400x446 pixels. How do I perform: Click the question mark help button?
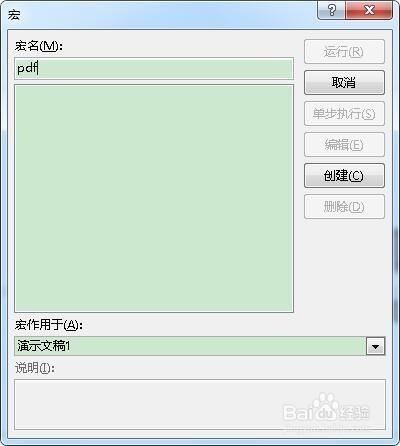332,10
